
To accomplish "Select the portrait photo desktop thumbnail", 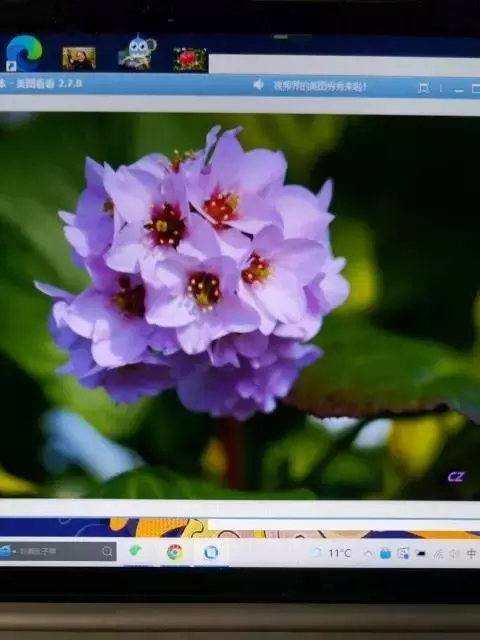I will pos(79,58).
